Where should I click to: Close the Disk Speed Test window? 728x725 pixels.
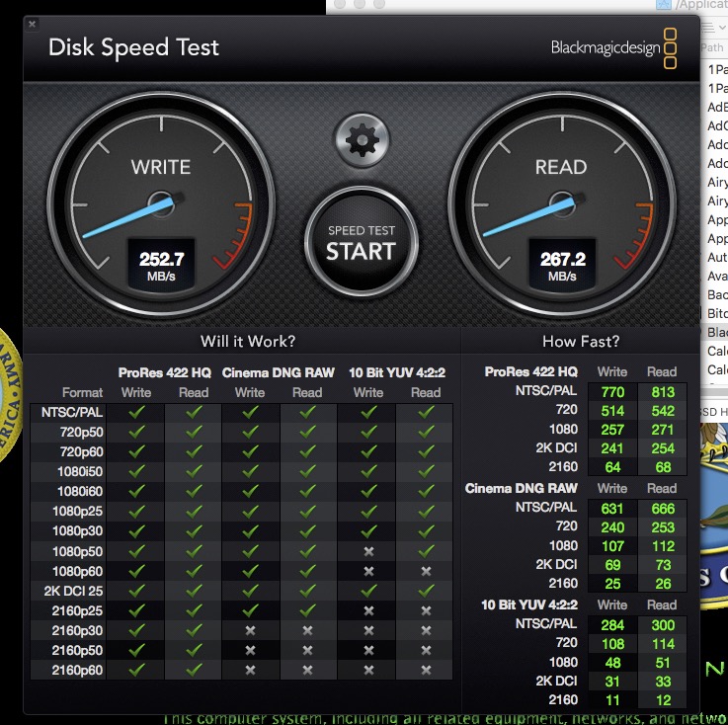[32, 24]
